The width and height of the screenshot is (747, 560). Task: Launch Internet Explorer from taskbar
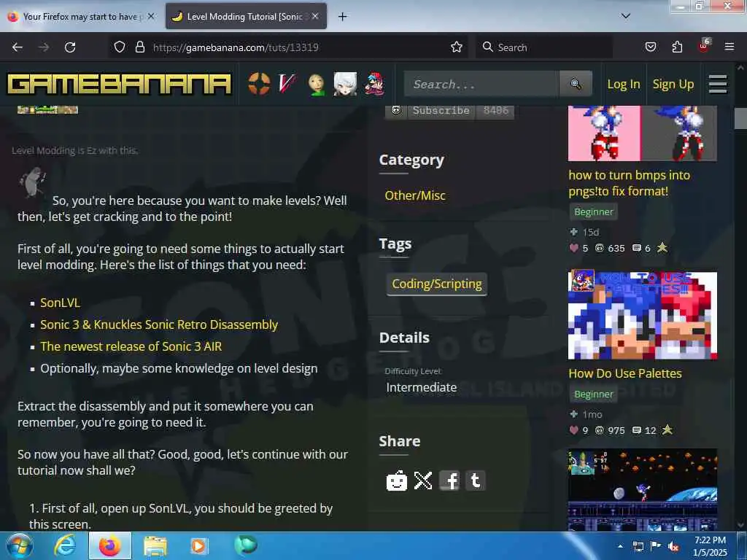[x=65, y=546]
